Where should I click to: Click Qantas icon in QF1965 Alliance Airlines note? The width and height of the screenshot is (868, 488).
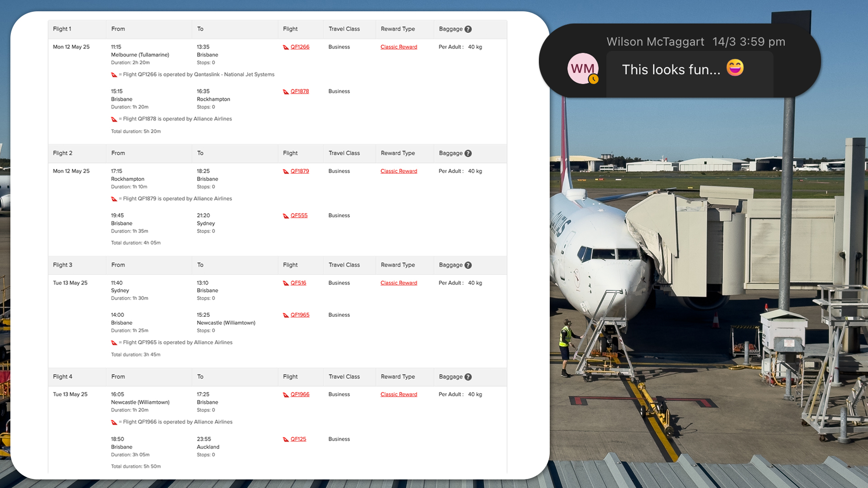point(114,343)
